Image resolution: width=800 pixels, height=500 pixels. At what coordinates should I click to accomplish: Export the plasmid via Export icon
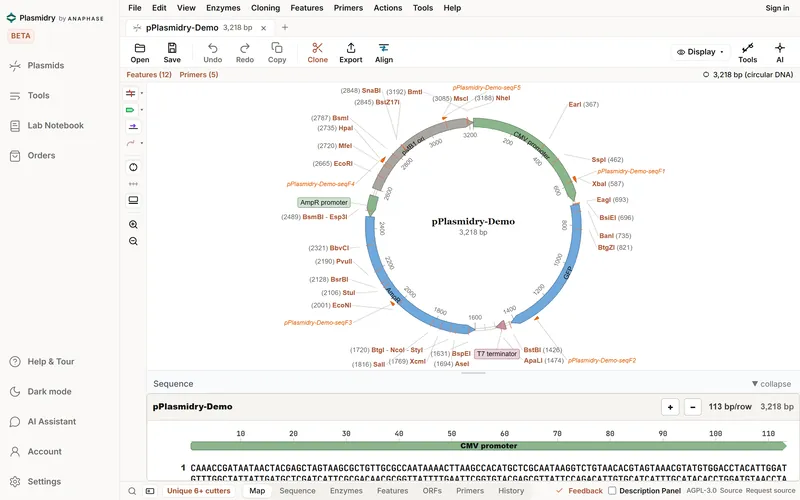point(351,48)
